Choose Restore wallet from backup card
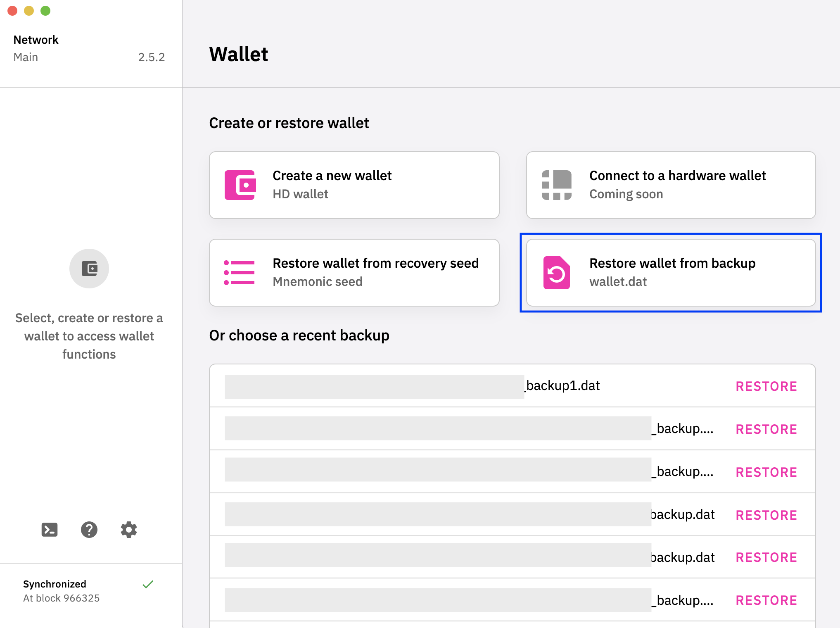This screenshot has height=628, width=840. point(671,273)
